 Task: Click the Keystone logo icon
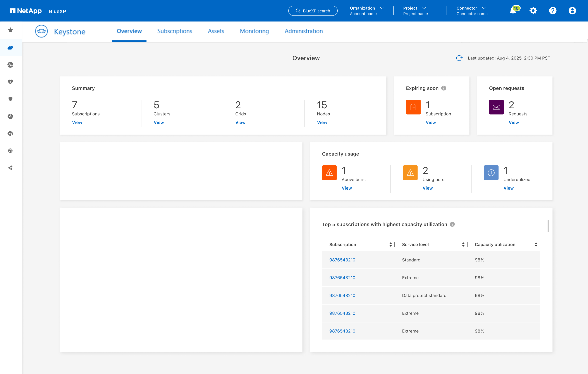coord(41,31)
